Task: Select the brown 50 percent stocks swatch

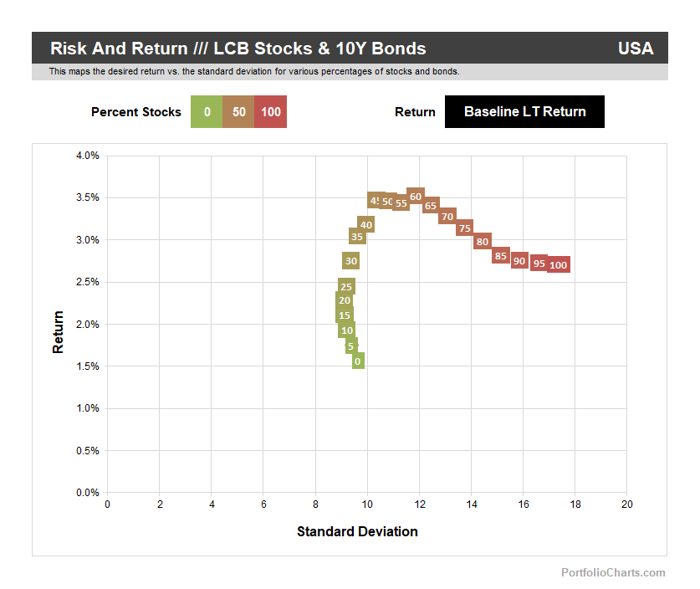Action: click(238, 112)
